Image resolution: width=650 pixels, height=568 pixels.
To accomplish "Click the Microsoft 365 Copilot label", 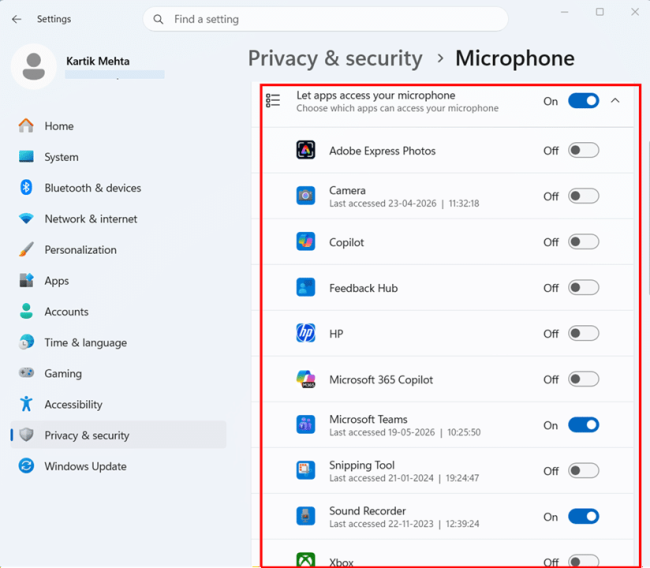I will click(x=381, y=380).
